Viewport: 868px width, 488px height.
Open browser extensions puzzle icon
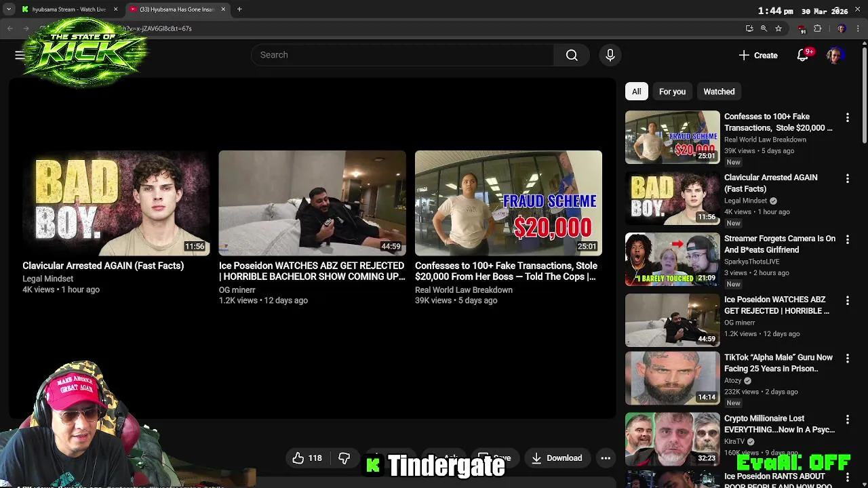(817, 28)
